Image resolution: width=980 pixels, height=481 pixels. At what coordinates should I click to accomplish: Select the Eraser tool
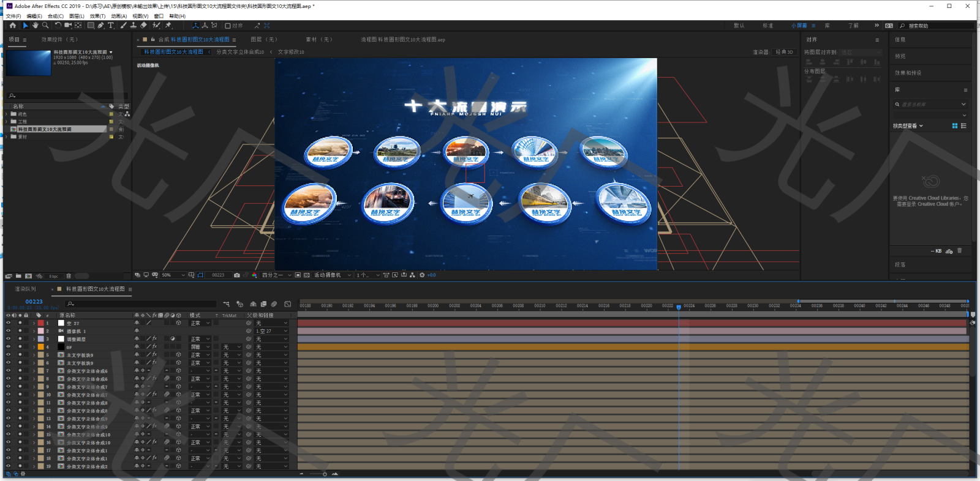coord(143,26)
